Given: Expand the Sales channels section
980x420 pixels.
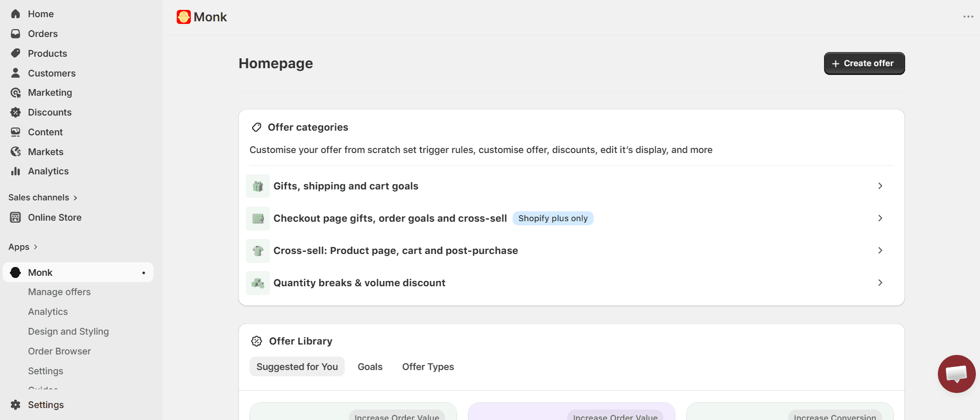Looking at the screenshot, I should [x=43, y=198].
